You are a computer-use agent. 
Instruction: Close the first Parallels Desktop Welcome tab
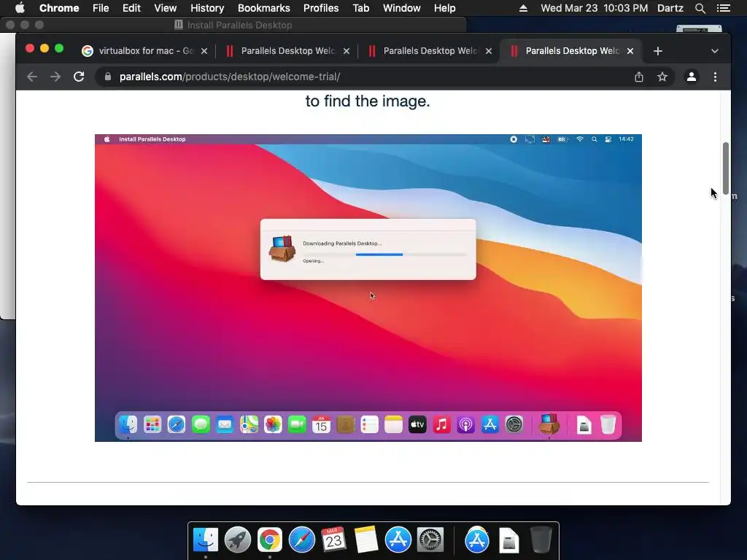[x=347, y=51]
